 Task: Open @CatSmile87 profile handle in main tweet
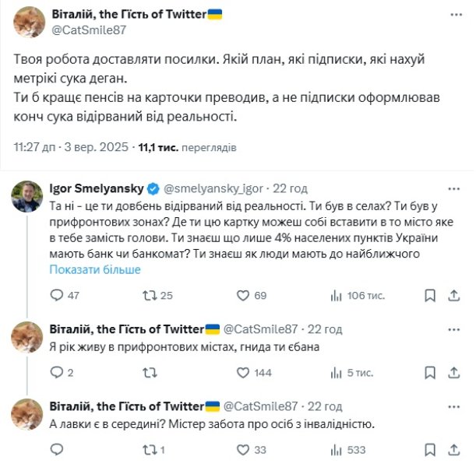point(87,30)
